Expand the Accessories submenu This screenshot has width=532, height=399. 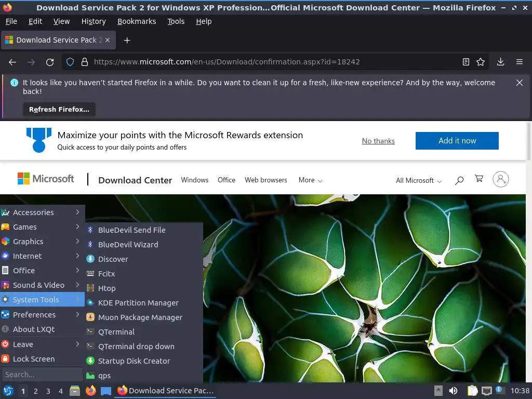coord(42,212)
